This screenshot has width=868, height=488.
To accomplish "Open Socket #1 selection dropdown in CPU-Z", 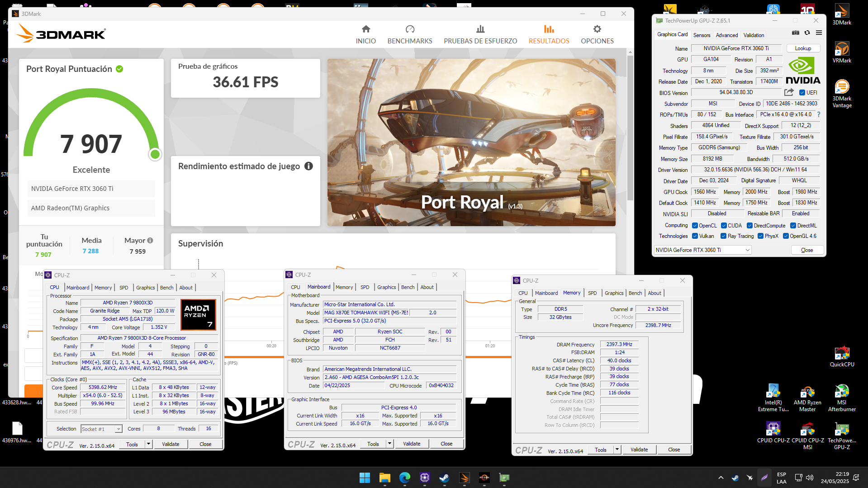I will point(101,429).
